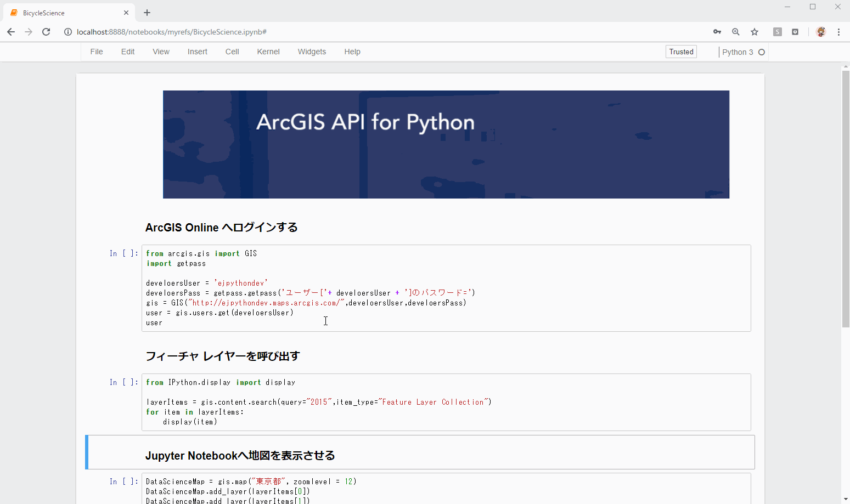The image size is (850, 504).
Task: Click the Python 3 kernel name
Action: coord(738,52)
